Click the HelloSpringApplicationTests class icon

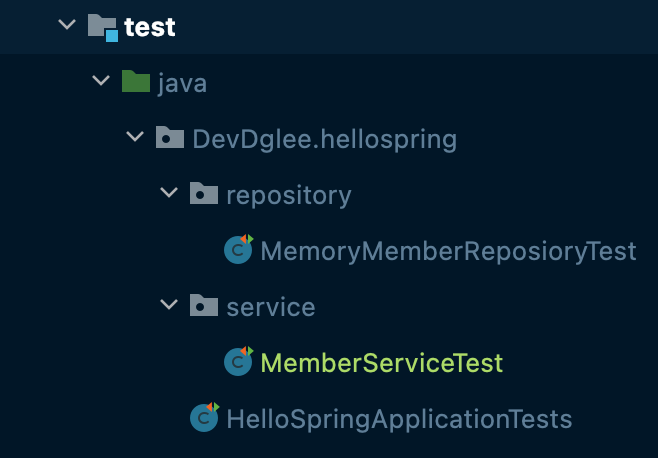tap(204, 417)
